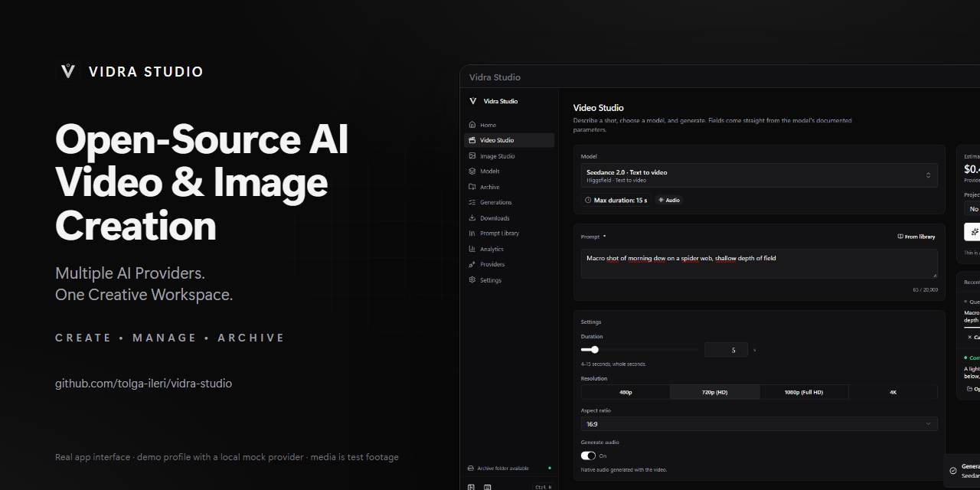980x490 pixels.
Task: Click the Downloads icon
Action: [x=472, y=218]
